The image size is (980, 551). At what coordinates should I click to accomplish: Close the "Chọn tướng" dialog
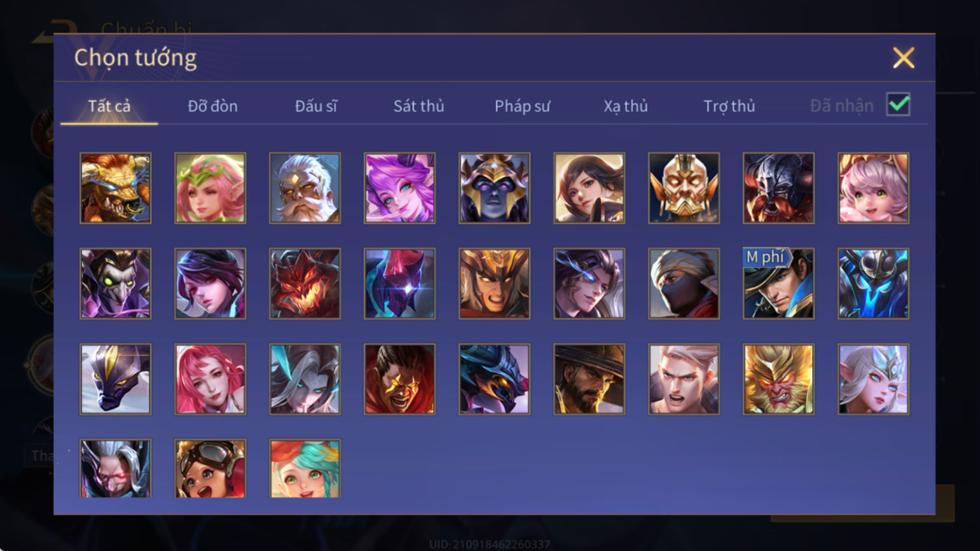[x=903, y=58]
